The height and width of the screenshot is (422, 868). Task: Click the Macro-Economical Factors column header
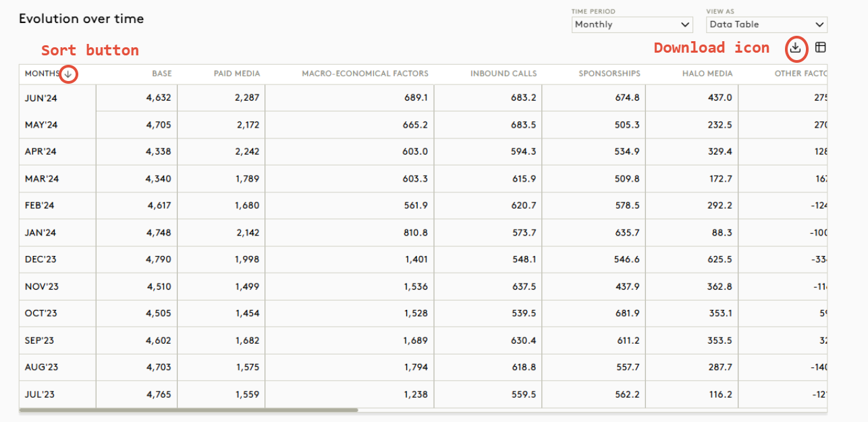[x=365, y=74]
